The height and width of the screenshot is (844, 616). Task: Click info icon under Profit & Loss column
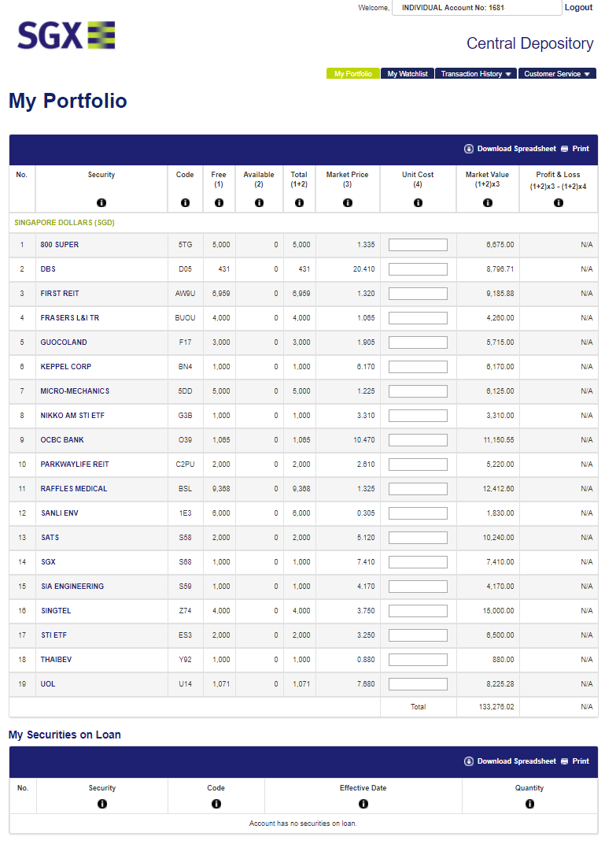559,203
